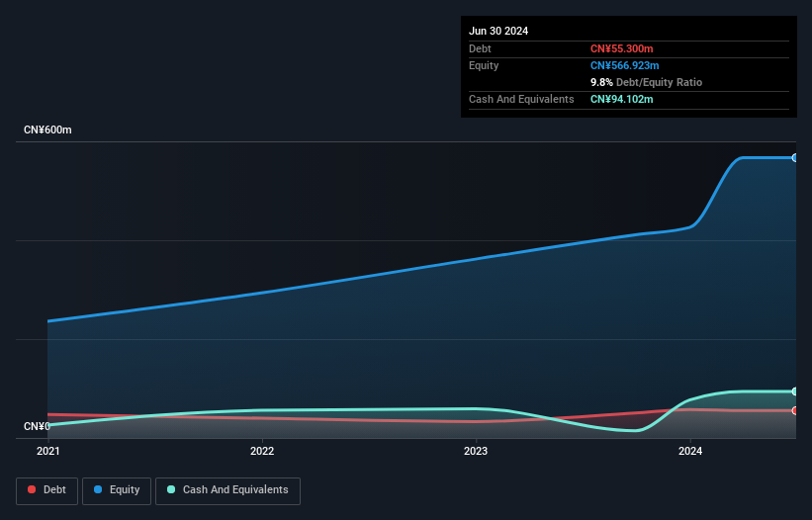The image size is (812, 520).
Task: Click the CN¥600m y-axis label
Action: pos(47,130)
